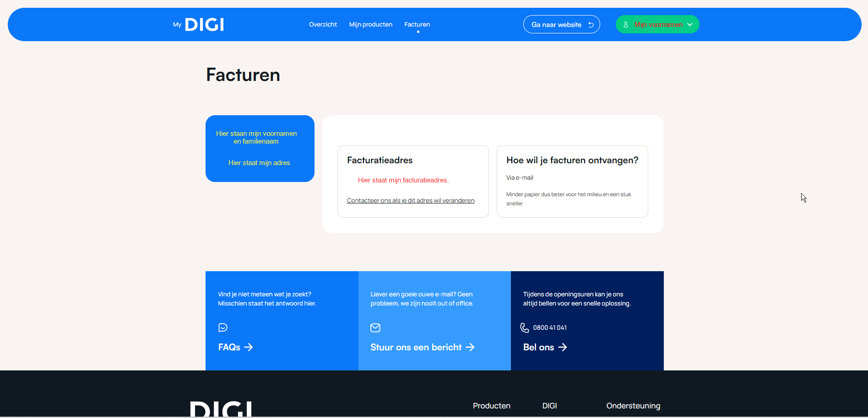Click the phone icon next to 0800 41 041

(525, 327)
